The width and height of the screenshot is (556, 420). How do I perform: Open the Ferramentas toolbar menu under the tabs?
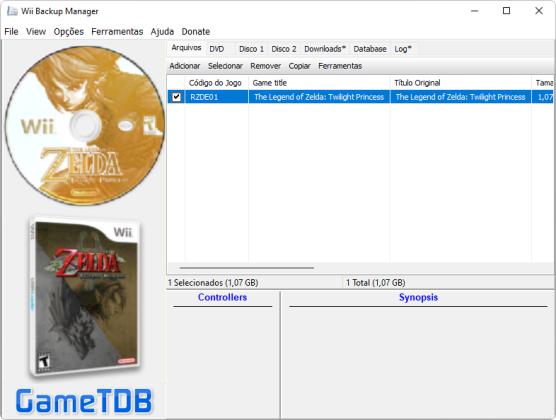pyautogui.click(x=340, y=66)
